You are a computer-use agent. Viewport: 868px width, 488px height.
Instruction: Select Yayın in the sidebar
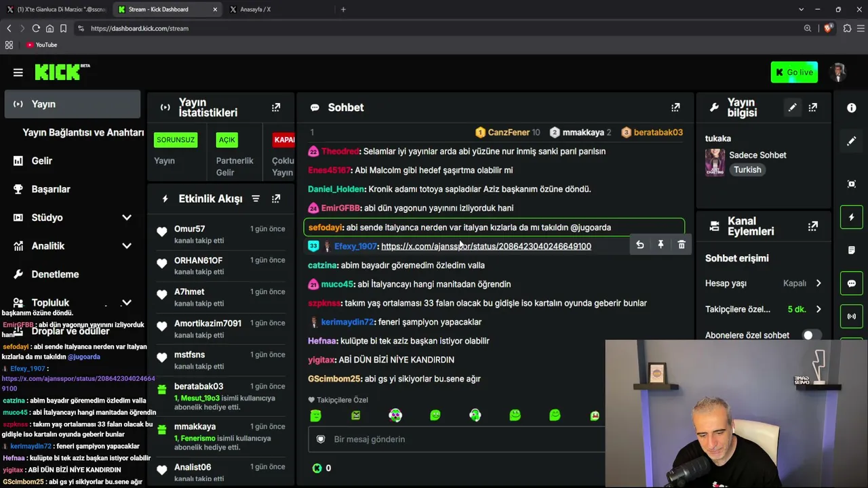(x=72, y=104)
